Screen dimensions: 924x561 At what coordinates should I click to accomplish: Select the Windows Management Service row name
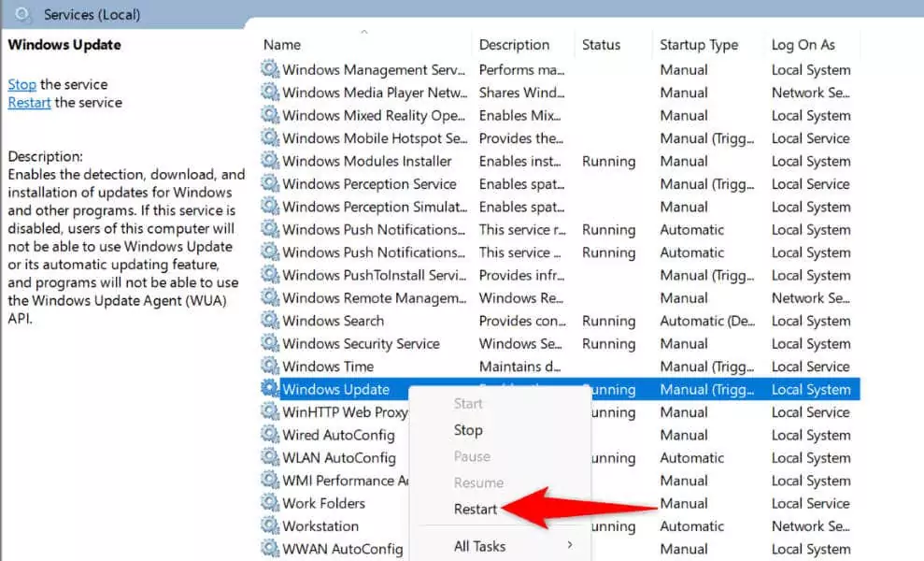[x=374, y=69]
